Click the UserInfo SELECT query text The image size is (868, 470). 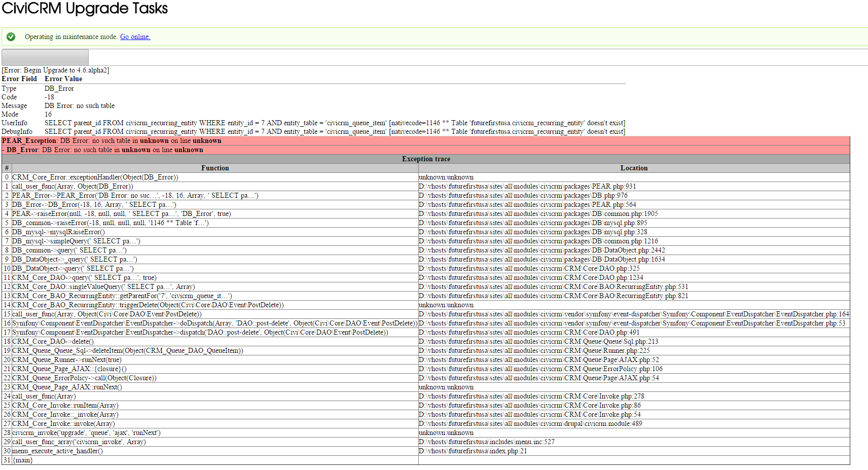(x=335, y=123)
